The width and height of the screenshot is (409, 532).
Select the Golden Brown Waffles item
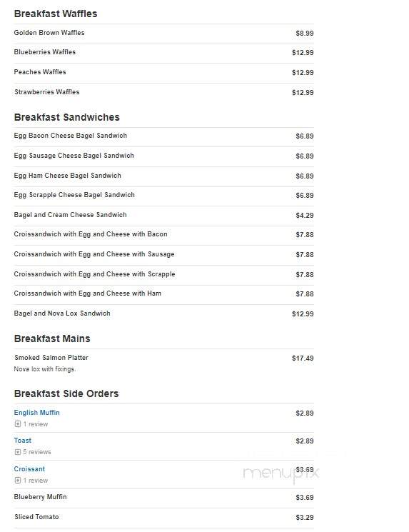(x=49, y=33)
